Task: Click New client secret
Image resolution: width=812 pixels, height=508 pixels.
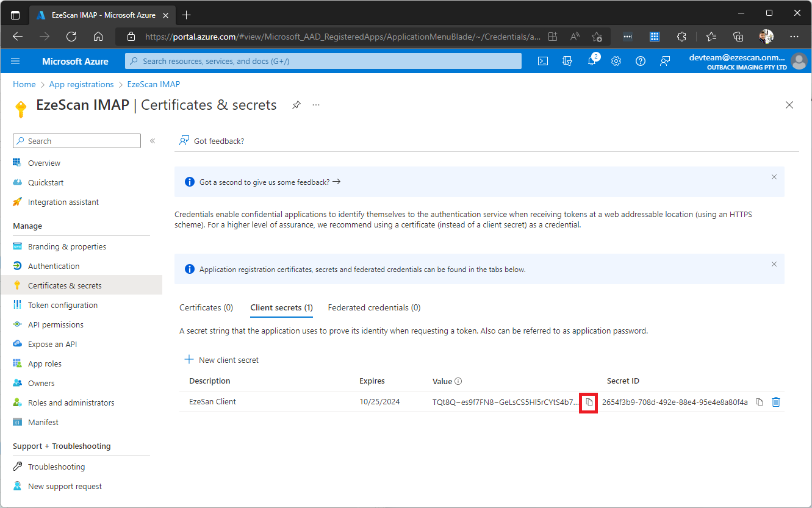Action: pyautogui.click(x=222, y=360)
